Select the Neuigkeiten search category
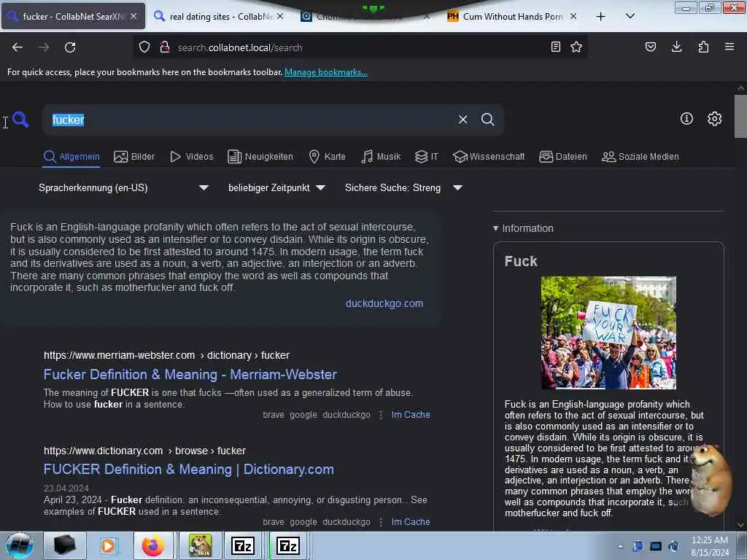The height and width of the screenshot is (560, 747). (260, 157)
